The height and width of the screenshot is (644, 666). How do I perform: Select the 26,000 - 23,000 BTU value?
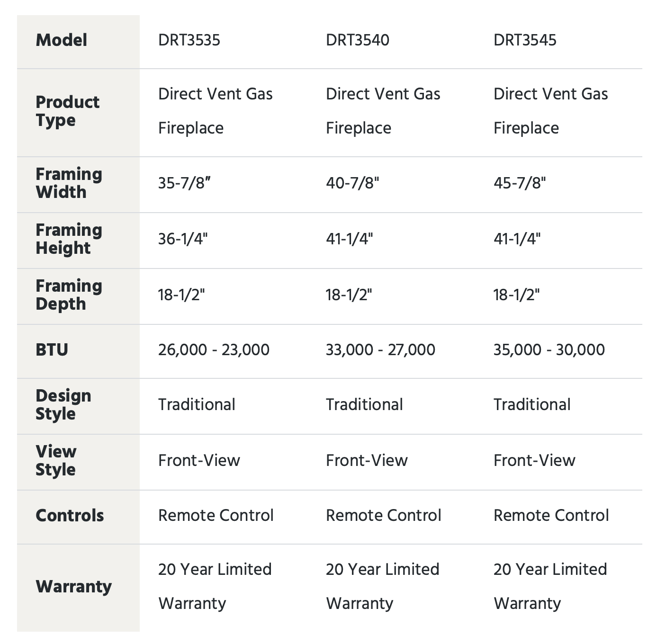(214, 350)
